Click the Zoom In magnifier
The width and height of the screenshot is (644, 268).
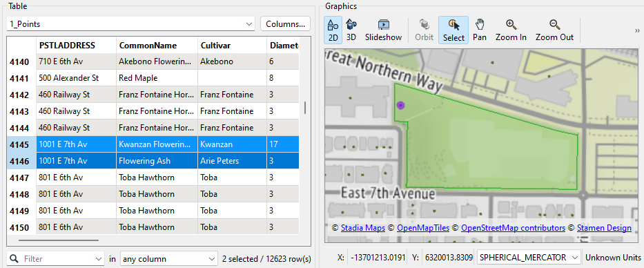[x=511, y=30]
